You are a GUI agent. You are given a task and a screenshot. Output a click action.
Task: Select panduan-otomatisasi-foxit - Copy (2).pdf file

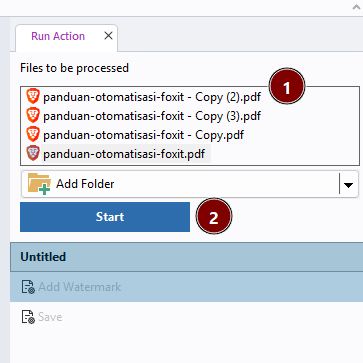[x=152, y=97]
